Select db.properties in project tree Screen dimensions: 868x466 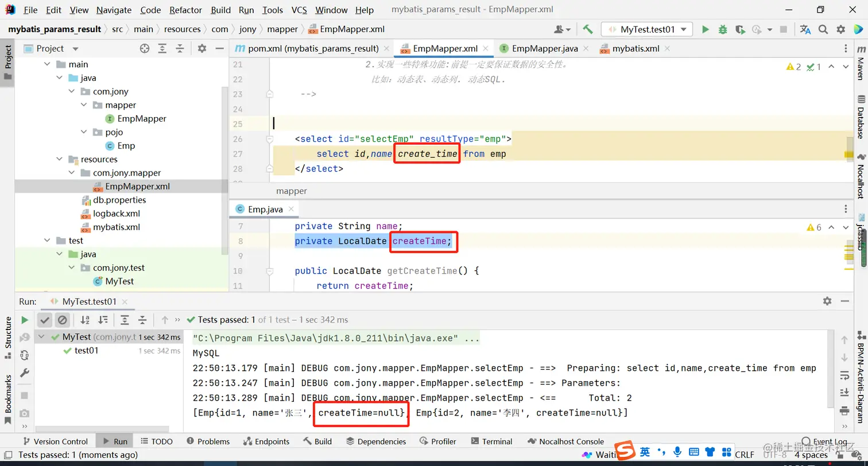click(x=119, y=200)
